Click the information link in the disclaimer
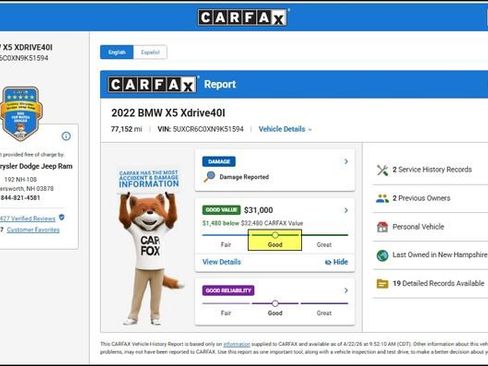488x366 pixels. [236, 344]
